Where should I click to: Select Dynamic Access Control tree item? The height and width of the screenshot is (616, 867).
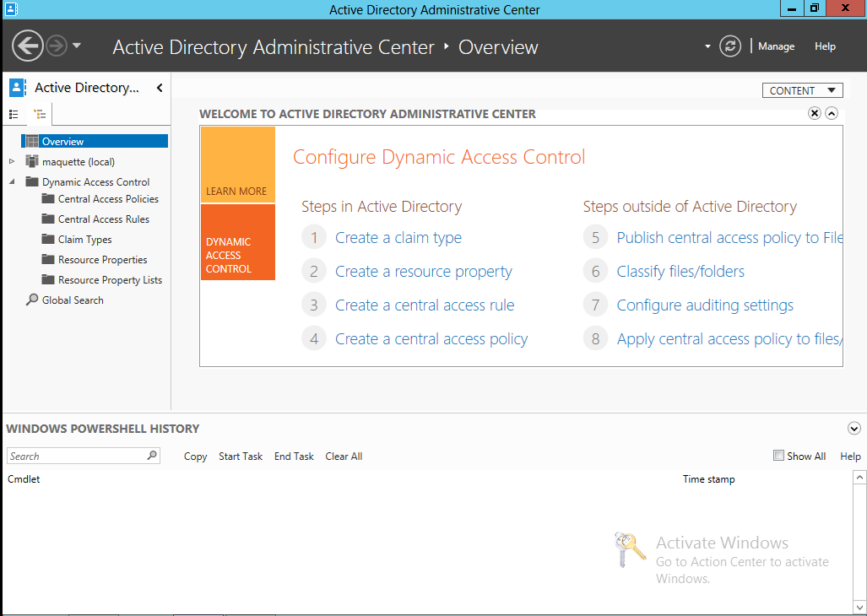coord(95,181)
